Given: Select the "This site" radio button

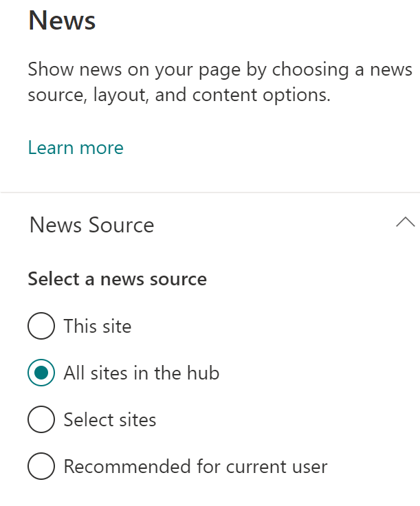Looking at the screenshot, I should click(41, 326).
